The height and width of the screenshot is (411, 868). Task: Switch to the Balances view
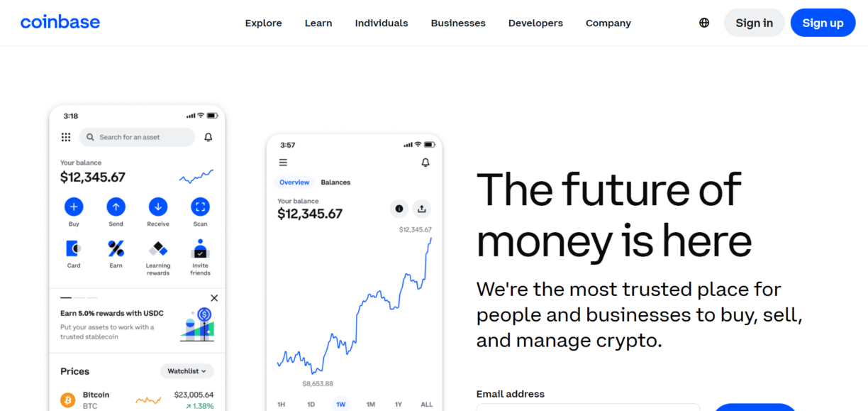click(x=335, y=182)
